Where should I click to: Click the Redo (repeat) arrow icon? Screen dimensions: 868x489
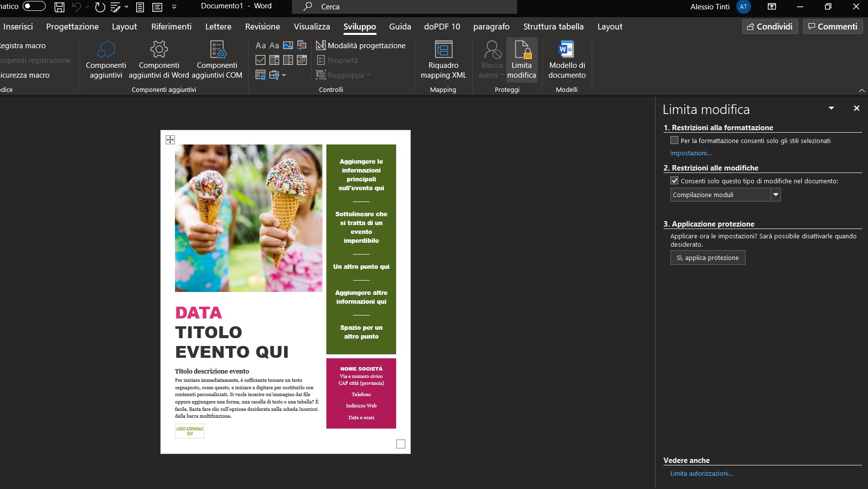click(x=100, y=7)
